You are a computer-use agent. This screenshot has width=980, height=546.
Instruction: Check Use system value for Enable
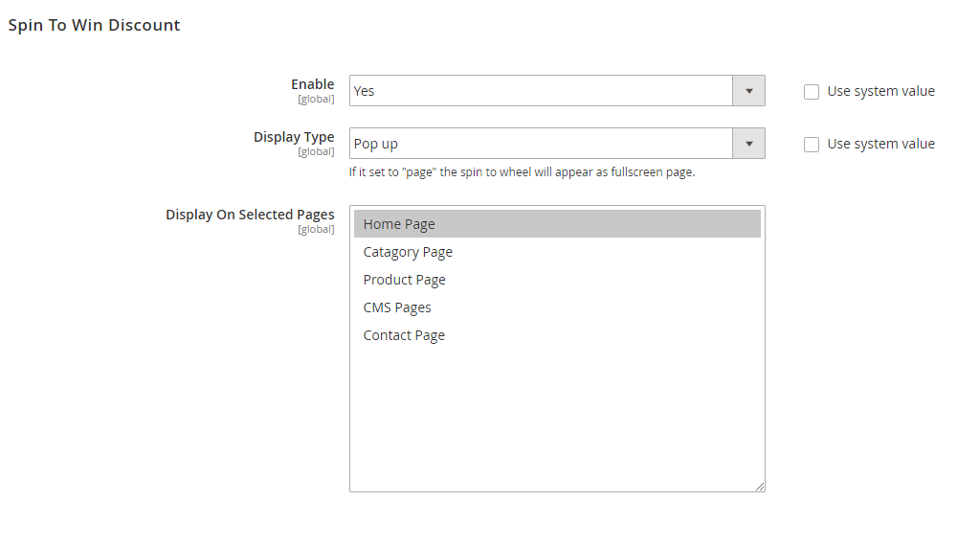[812, 92]
